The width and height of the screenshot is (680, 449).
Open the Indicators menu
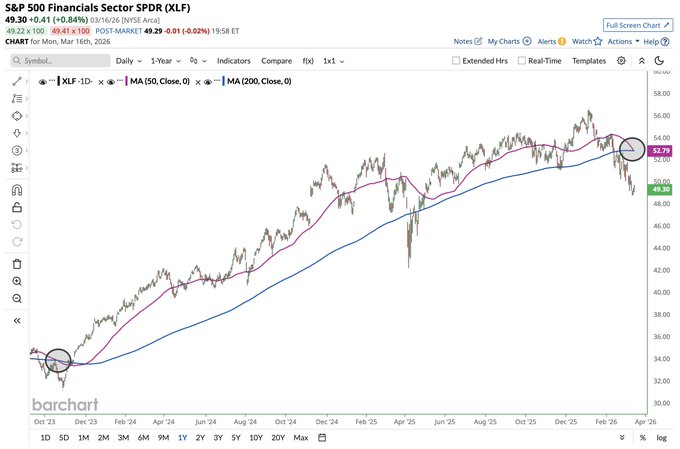point(234,61)
